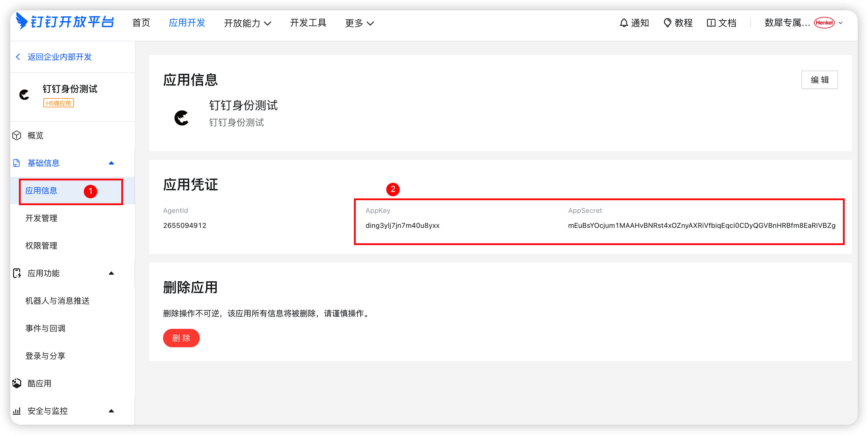Return via 返回企业内部开发 link
Image resolution: width=868 pixels, height=435 pixels.
click(60, 57)
